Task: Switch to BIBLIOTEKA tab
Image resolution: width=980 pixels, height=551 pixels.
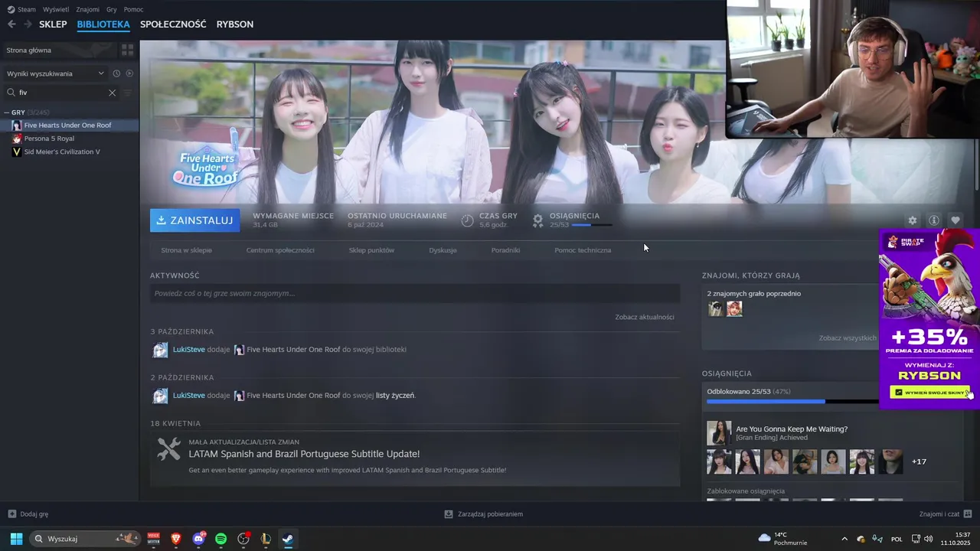Action: coord(103,24)
